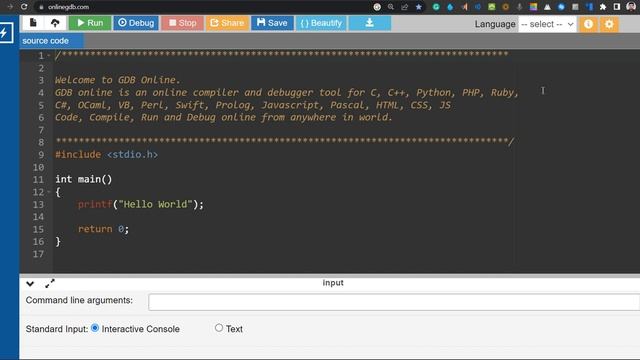Screen dimensions: 640x360
Task: Open the green Grammarly extension icon
Action: click(x=436, y=7)
